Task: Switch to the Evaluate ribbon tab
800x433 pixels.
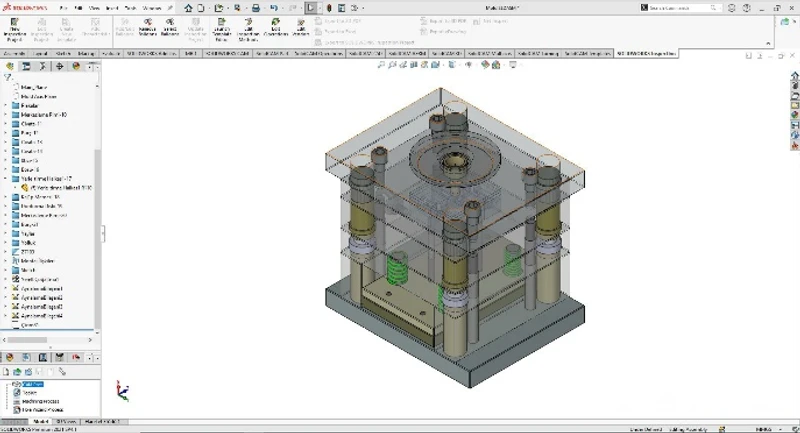Action: pyautogui.click(x=111, y=53)
